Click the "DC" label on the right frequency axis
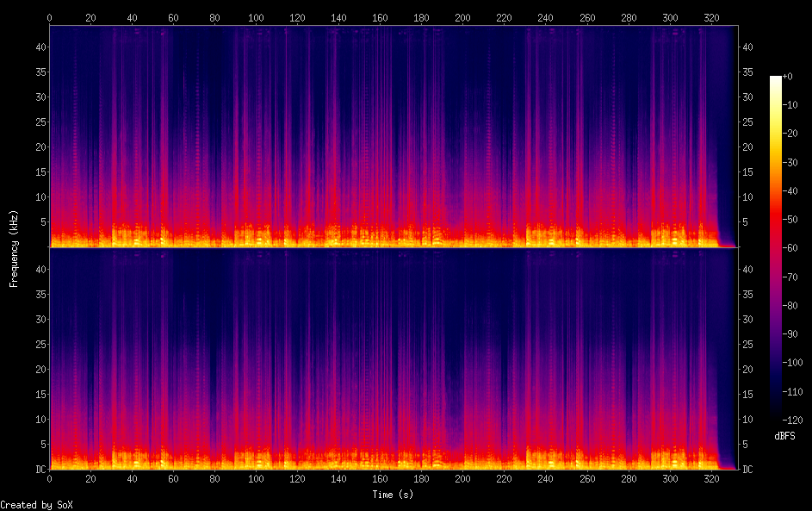Screen dimensions: 812x511 pyautogui.click(x=747, y=469)
